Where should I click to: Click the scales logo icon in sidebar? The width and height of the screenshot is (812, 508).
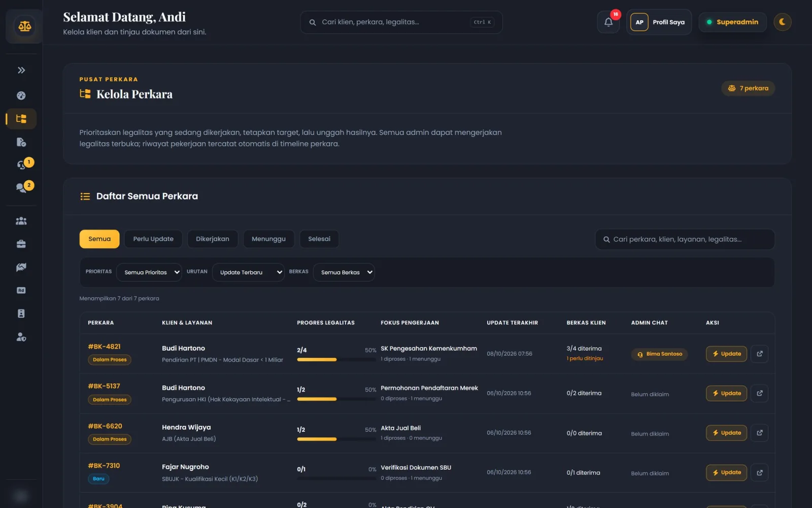click(24, 26)
